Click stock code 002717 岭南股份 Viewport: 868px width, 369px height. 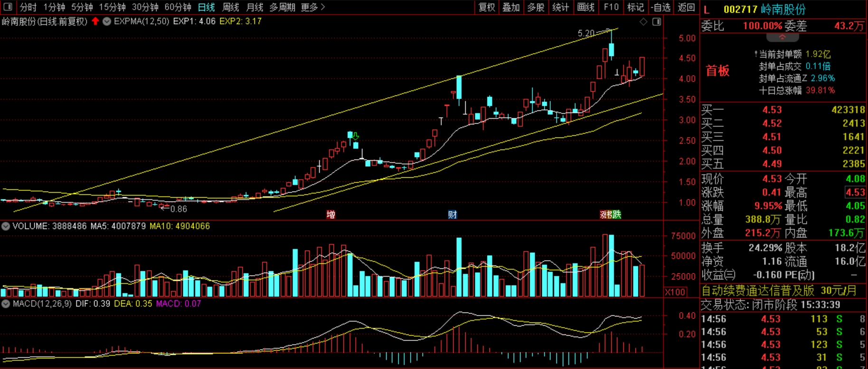click(765, 9)
